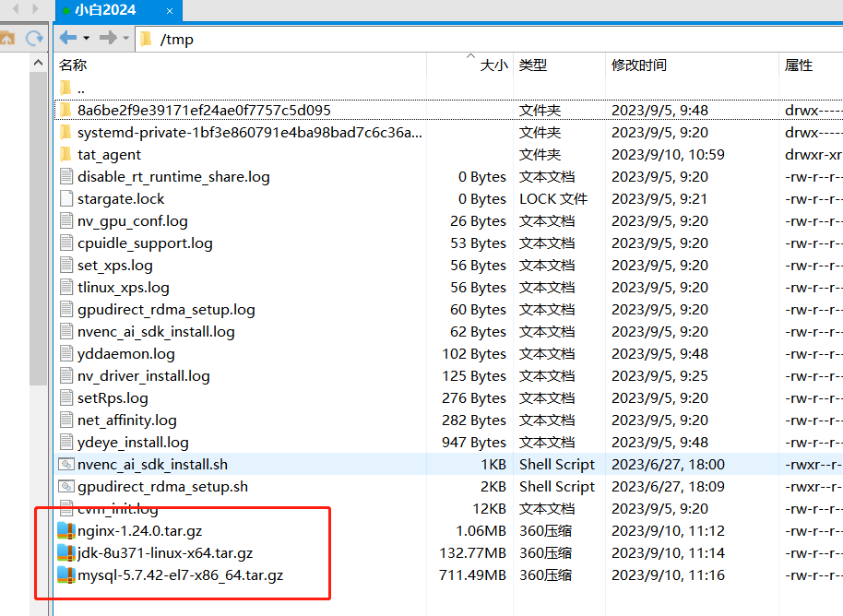
Task: Select gpudirect_rdma_setup.log file icon
Action: tap(66, 309)
